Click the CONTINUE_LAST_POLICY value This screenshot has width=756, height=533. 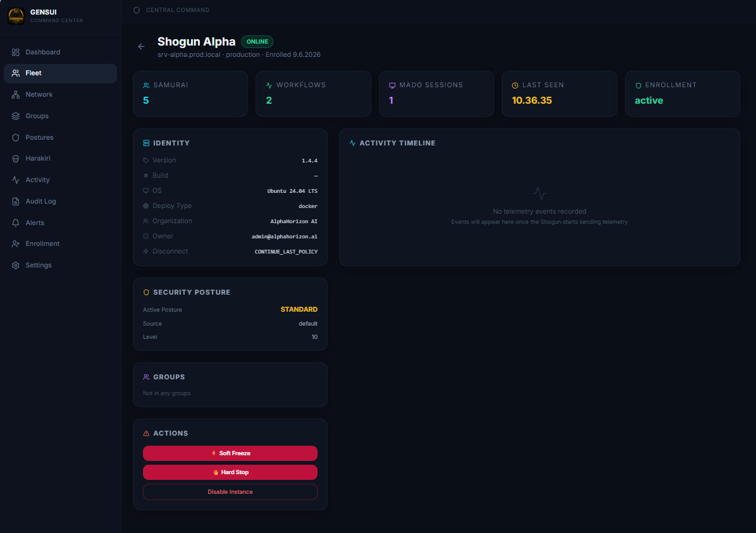[286, 252]
